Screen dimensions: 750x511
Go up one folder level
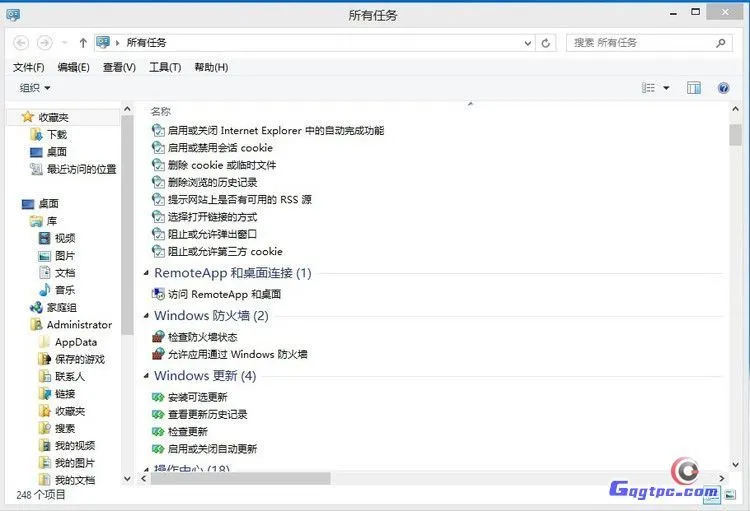coord(83,43)
